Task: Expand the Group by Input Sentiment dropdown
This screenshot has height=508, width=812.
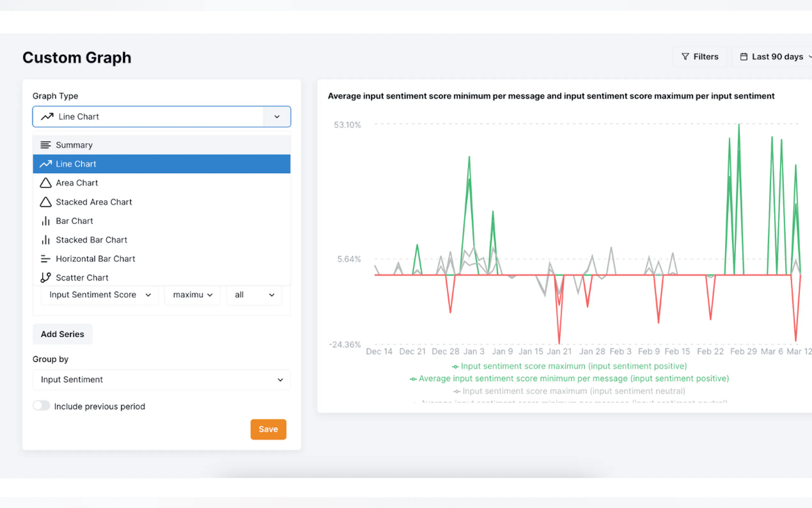Action: pyautogui.click(x=161, y=380)
